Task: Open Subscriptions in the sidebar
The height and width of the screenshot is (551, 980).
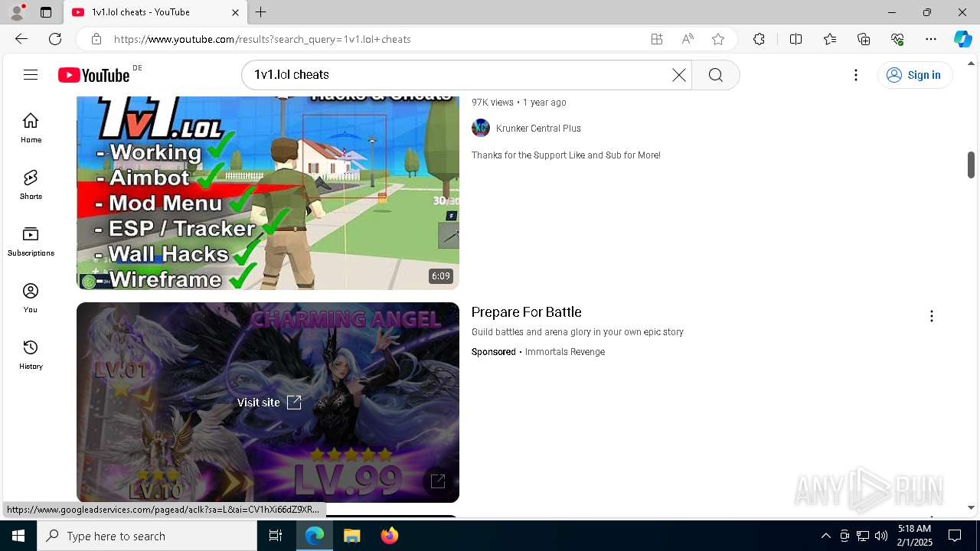Action: pyautogui.click(x=31, y=241)
